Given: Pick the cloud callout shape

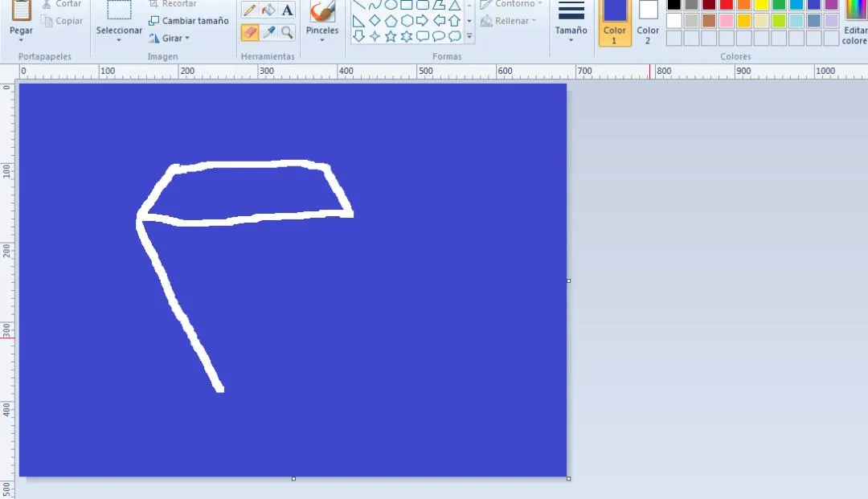Looking at the screenshot, I should [x=454, y=36].
